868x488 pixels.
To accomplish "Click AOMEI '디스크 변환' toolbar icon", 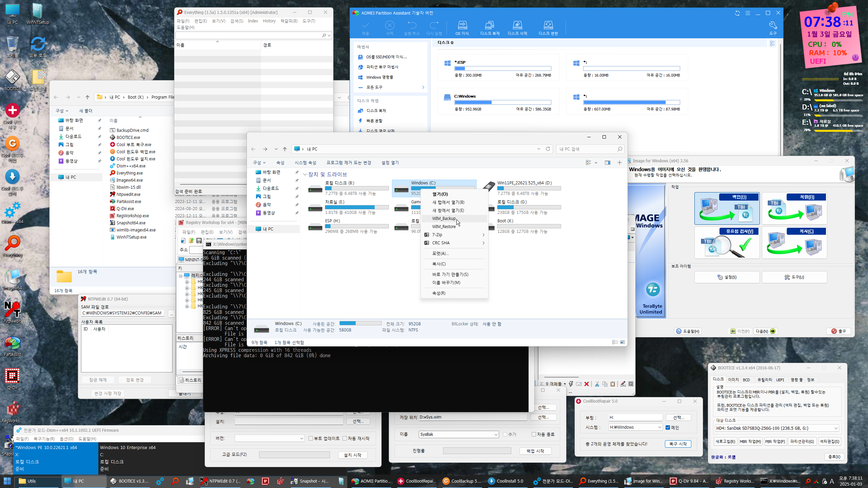I will click(x=548, y=28).
